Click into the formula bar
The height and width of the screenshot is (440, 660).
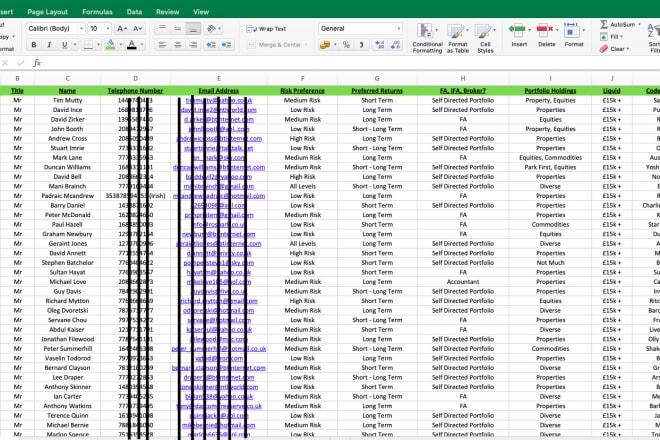click(x=351, y=63)
